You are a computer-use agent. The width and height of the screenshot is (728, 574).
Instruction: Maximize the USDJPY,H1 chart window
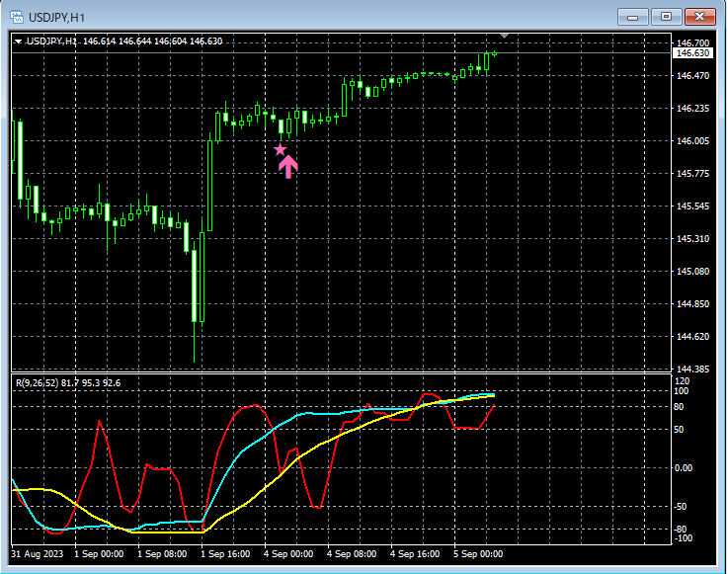point(666,17)
